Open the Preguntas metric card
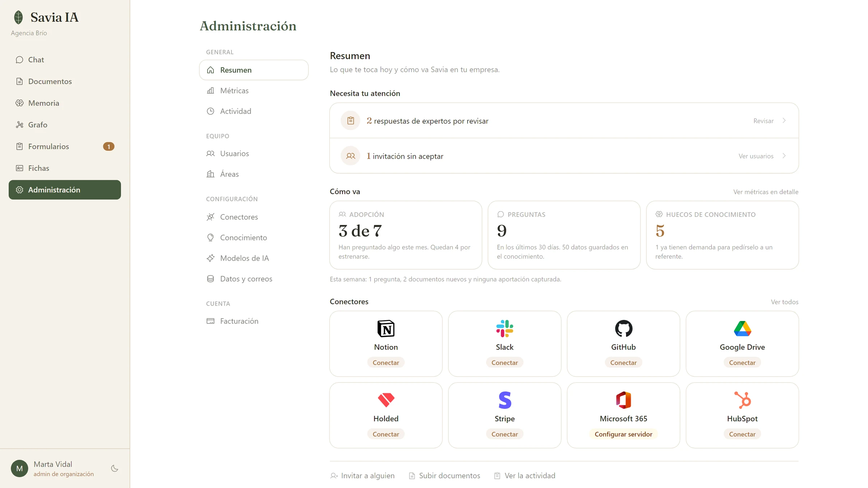Viewport: 868px width, 488px height. (564, 235)
